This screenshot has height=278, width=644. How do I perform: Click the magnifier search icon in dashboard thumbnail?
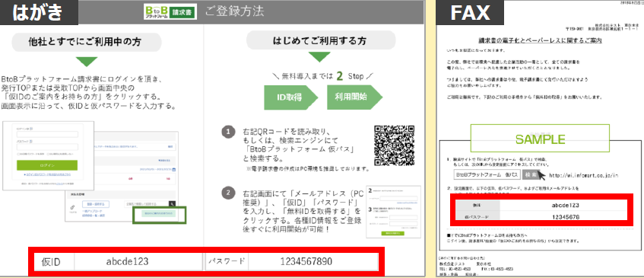(x=173, y=203)
